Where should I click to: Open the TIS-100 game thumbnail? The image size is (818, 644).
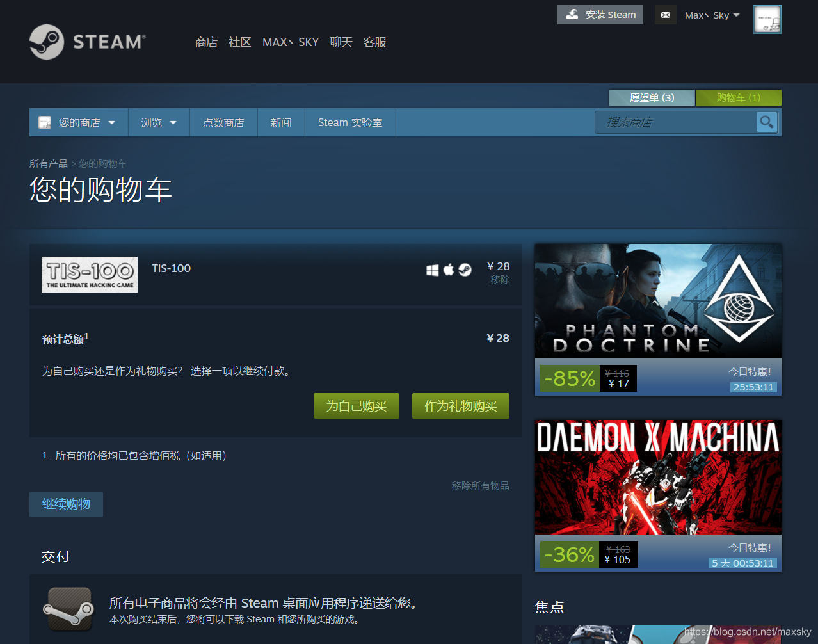click(x=90, y=275)
